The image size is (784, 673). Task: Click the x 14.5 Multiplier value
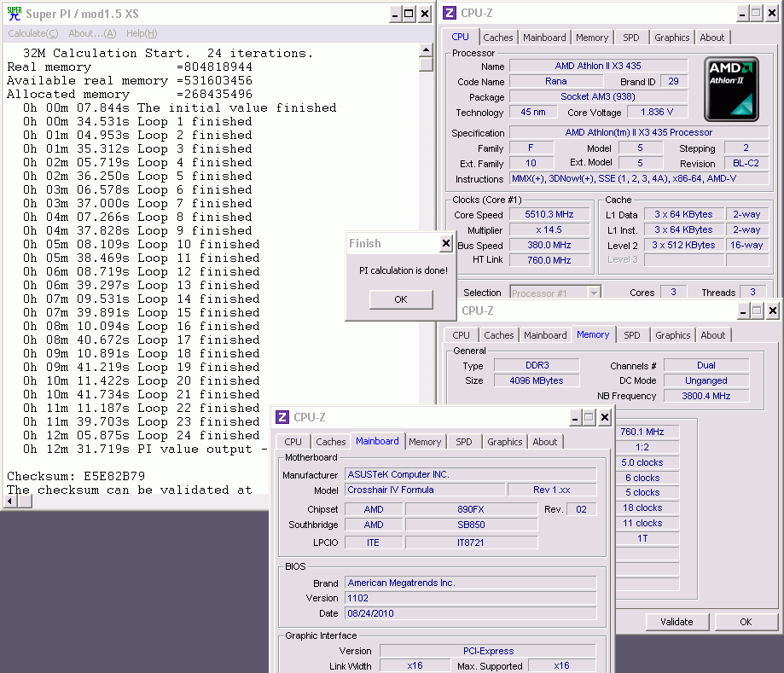549,230
